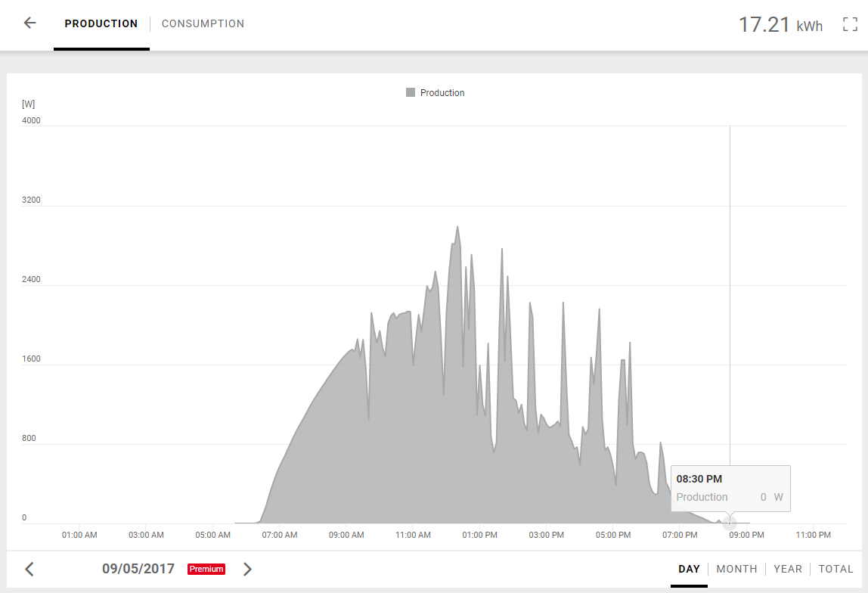Open the date 09/05/2017 picker
This screenshot has height=593, width=868.
tap(138, 569)
